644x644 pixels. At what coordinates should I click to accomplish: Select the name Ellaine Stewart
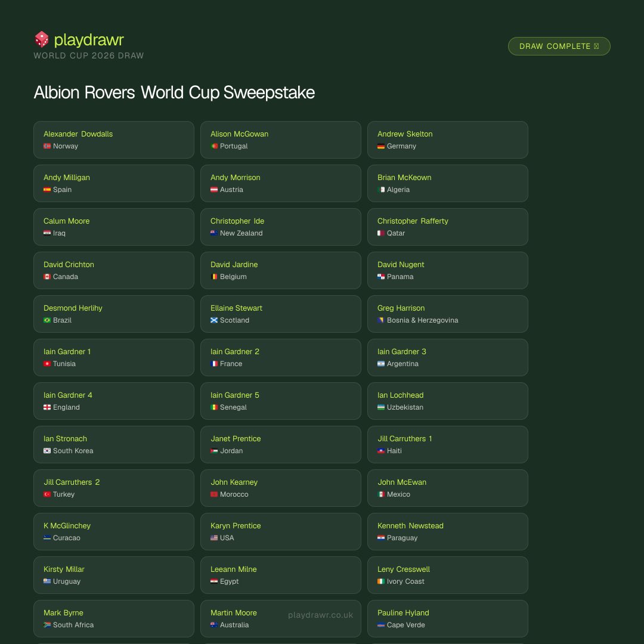click(236, 308)
